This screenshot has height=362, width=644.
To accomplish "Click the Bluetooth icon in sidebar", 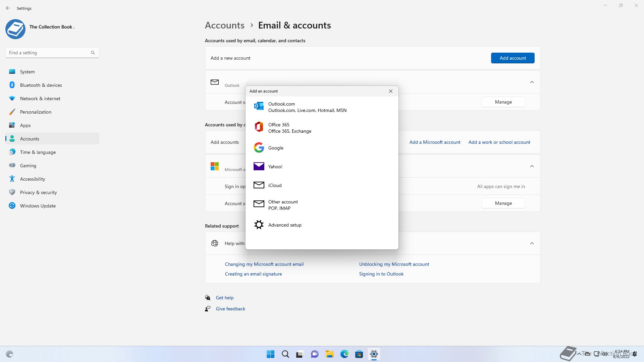I will [12, 85].
